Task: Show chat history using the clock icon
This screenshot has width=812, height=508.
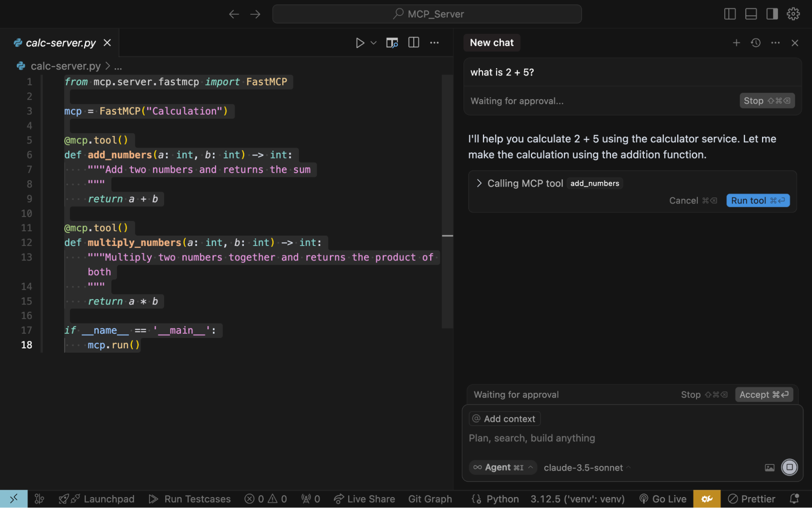Action: pos(755,42)
